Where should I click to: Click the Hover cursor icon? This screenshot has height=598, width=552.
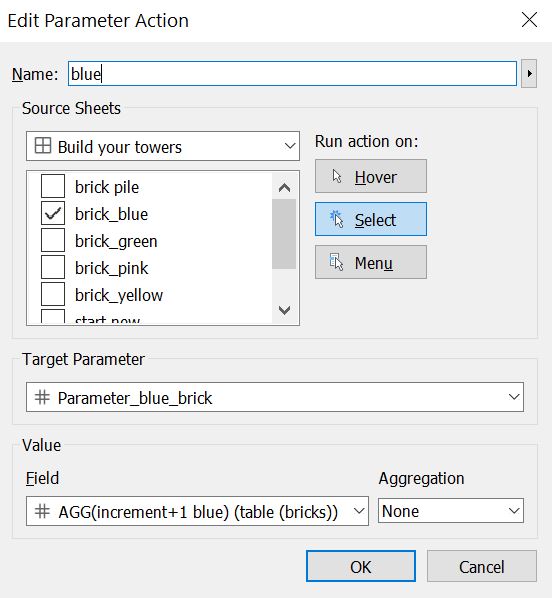coord(336,177)
